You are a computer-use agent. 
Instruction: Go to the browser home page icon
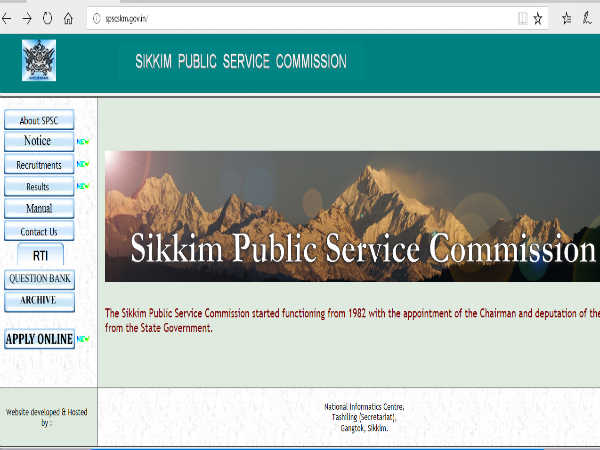pyautogui.click(x=68, y=17)
